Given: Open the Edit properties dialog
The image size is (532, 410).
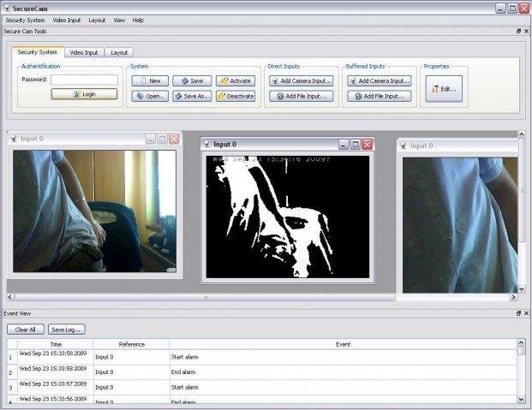Looking at the screenshot, I should (x=444, y=88).
